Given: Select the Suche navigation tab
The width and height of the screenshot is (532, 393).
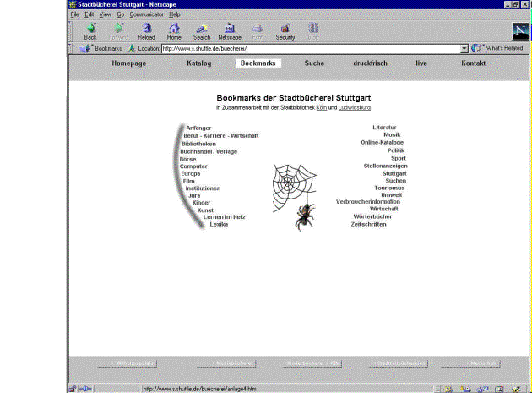Looking at the screenshot, I should (x=314, y=63).
